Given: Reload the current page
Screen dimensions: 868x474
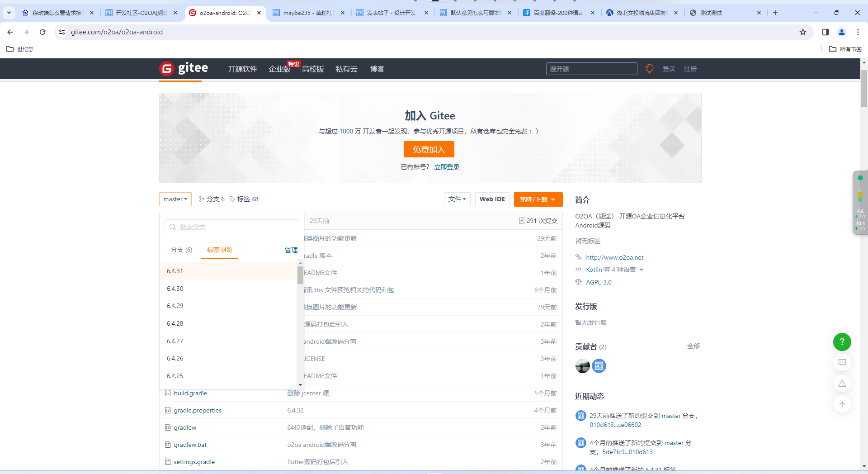Looking at the screenshot, I should [42, 32].
